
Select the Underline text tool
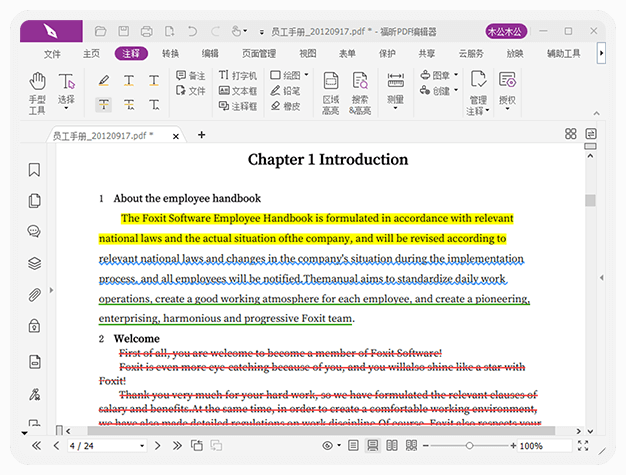pyautogui.click(x=154, y=81)
